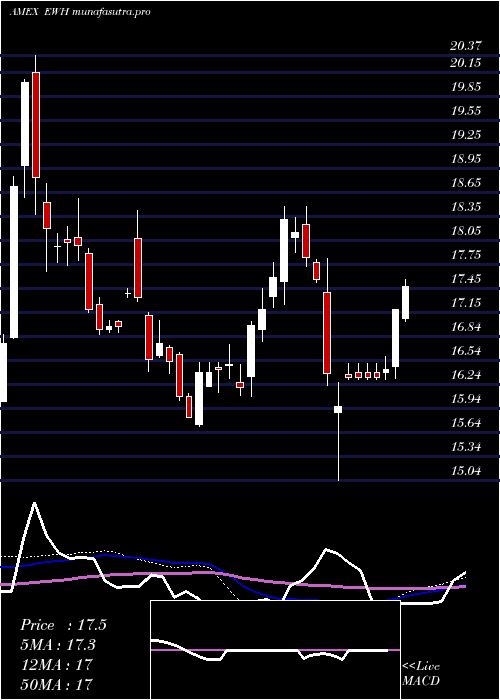Image resolution: width=500 pixels, height=700 pixels.
Task: Click the 15.34 price axis label
Action: click(466, 447)
